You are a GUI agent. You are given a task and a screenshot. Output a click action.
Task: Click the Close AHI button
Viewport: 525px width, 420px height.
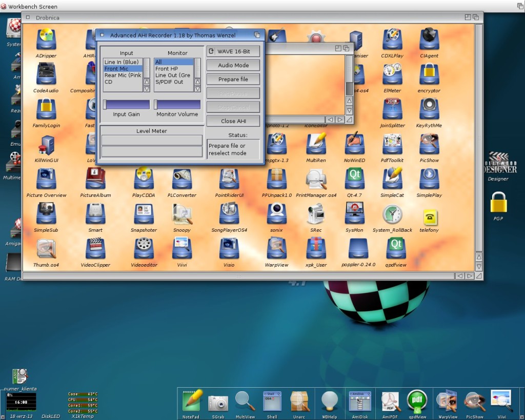click(233, 121)
